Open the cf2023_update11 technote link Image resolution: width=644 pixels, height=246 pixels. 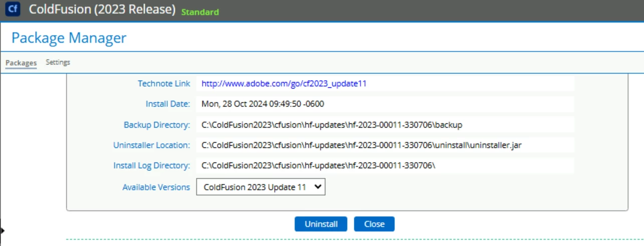coord(284,84)
